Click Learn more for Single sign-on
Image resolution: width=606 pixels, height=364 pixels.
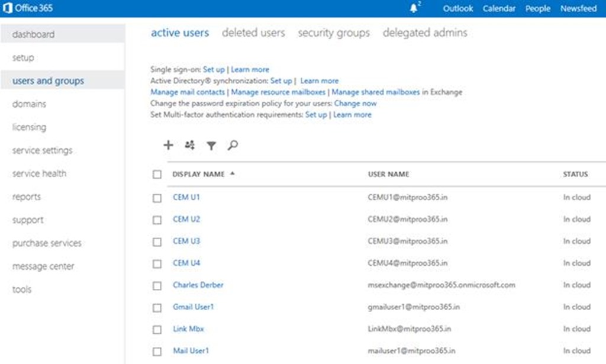(x=250, y=70)
